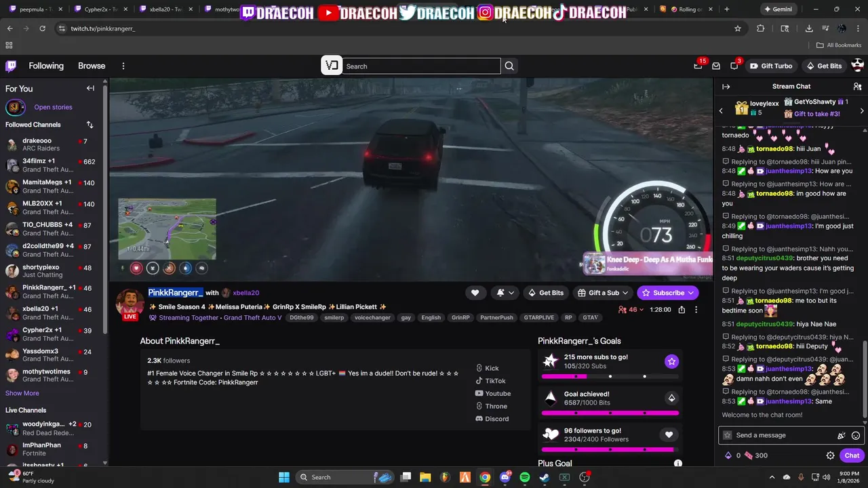Switch to the Cypher2x browser tab
The height and width of the screenshot is (488, 868).
97,9
